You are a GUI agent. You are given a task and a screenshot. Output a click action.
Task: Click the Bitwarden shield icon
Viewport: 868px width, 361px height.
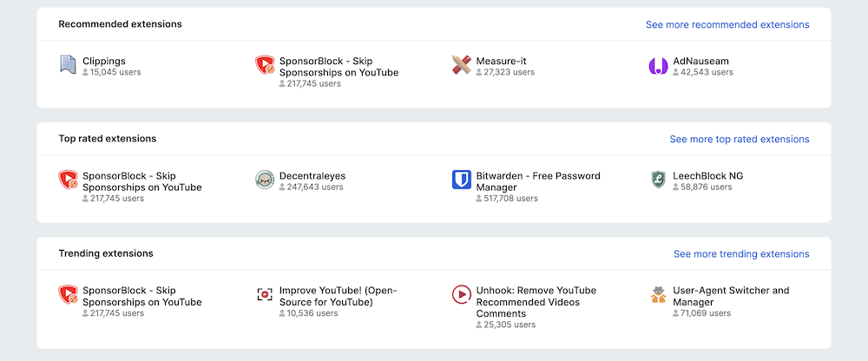(x=462, y=180)
